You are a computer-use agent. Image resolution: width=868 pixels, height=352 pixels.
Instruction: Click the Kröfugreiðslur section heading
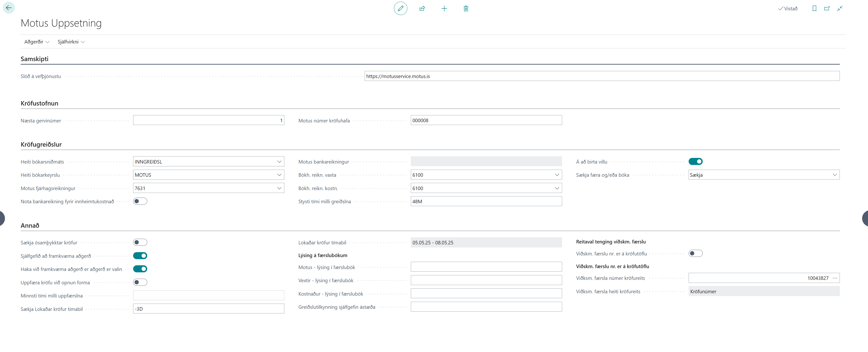[41, 144]
